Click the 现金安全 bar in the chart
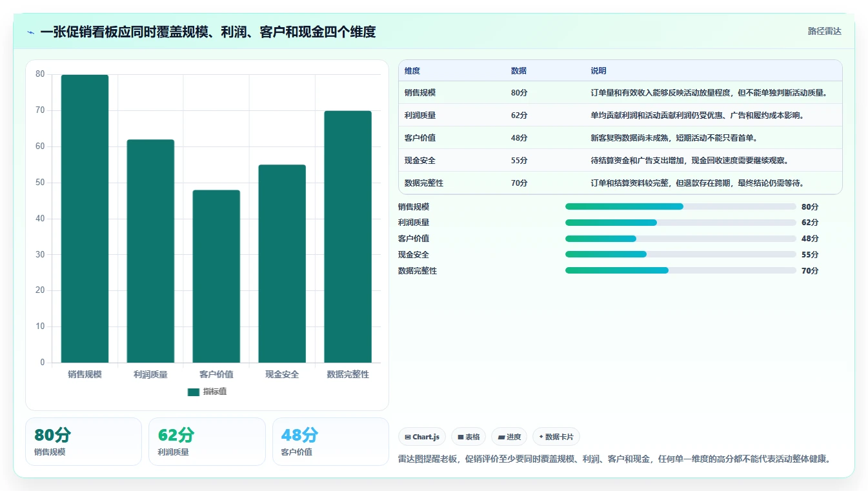The image size is (868, 491). [x=282, y=264]
